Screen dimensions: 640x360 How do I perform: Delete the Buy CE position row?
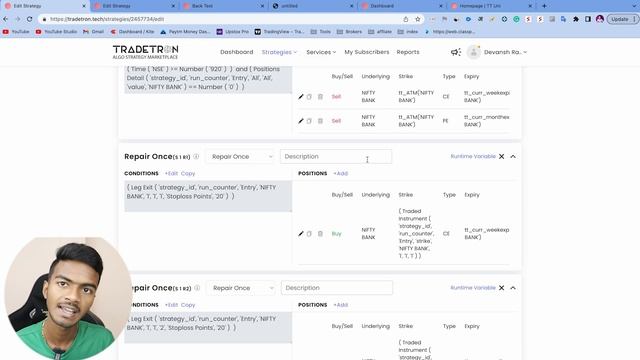coord(320,233)
